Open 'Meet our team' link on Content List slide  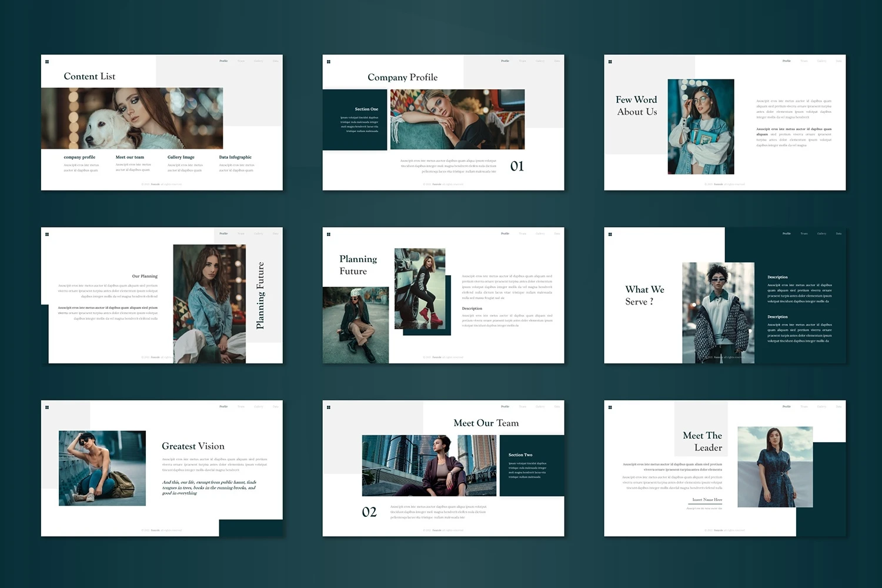tap(130, 158)
